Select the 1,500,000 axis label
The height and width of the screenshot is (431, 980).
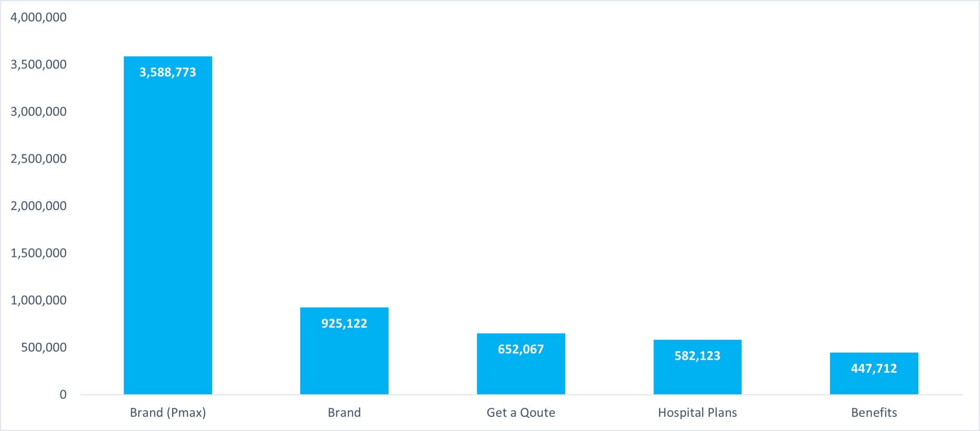tap(38, 253)
